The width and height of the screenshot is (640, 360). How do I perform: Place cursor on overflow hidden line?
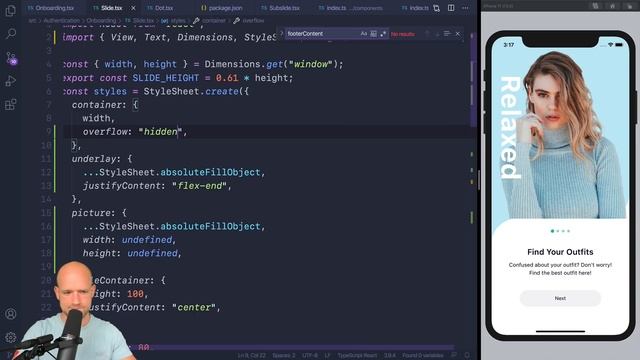[x=135, y=132]
